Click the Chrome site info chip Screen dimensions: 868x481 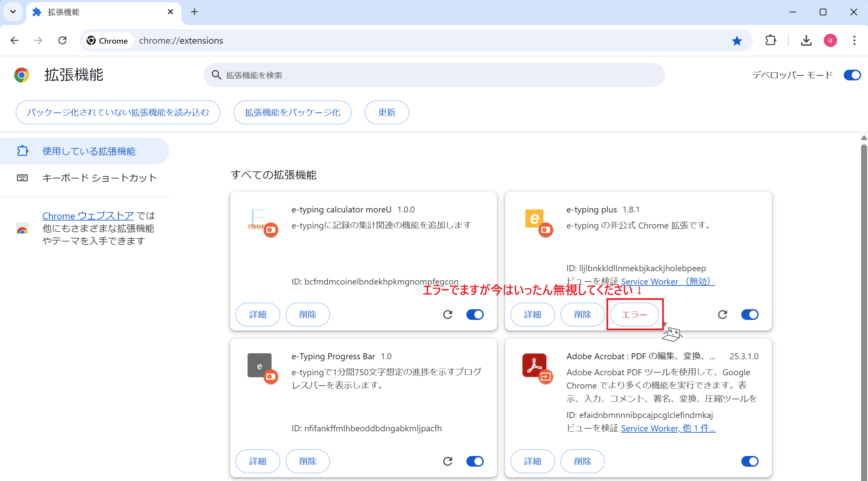tap(107, 41)
